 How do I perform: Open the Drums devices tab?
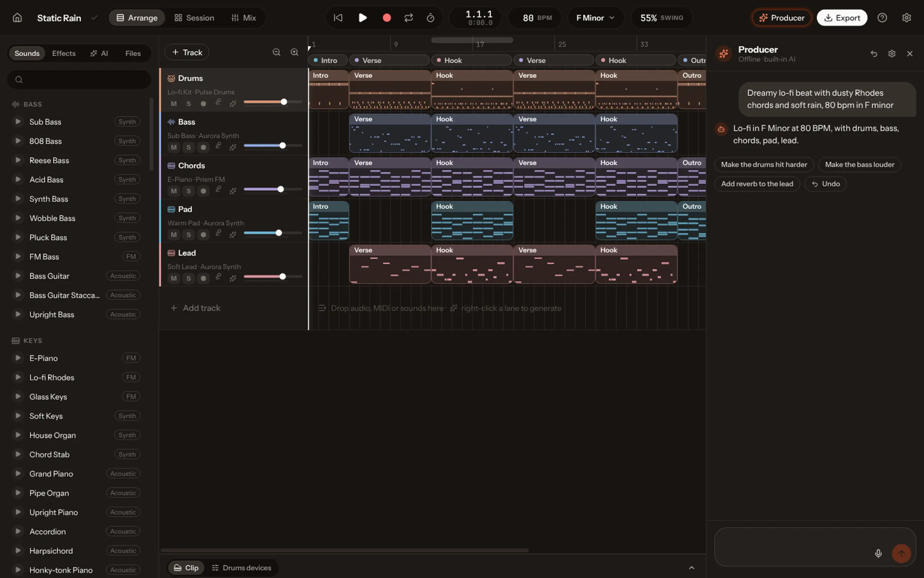click(x=242, y=568)
